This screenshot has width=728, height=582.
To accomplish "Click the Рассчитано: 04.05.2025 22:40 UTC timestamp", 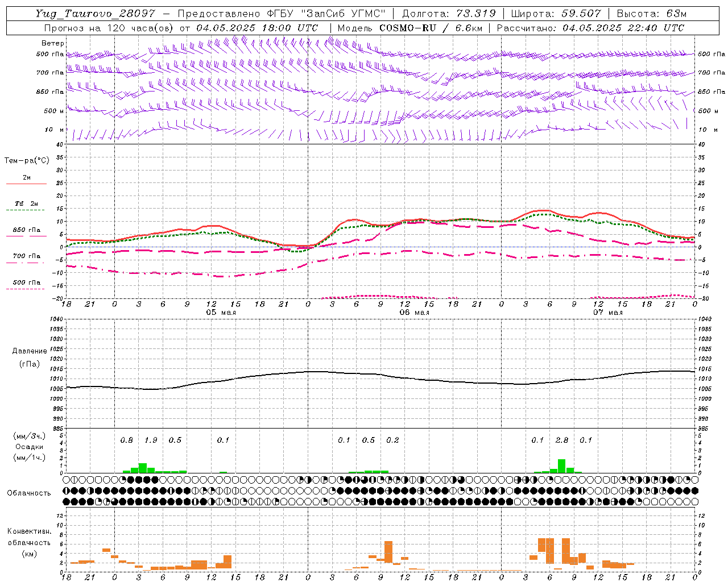I will tap(590, 28).
